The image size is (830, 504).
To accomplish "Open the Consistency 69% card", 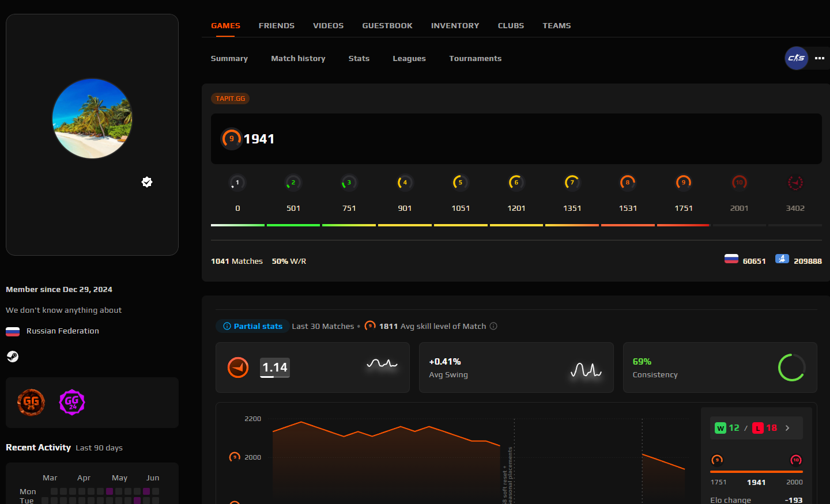I will (720, 367).
